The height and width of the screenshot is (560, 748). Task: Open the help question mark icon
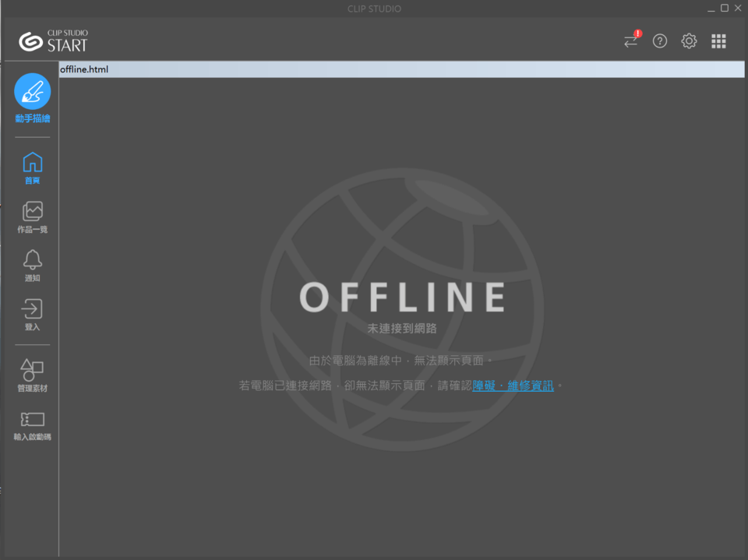[659, 41]
